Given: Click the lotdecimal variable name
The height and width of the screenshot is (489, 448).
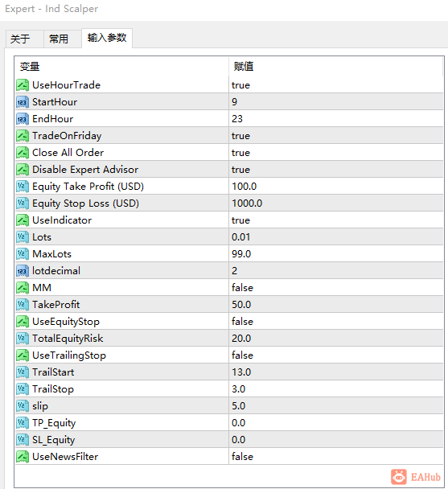Looking at the screenshot, I should click(x=56, y=271).
